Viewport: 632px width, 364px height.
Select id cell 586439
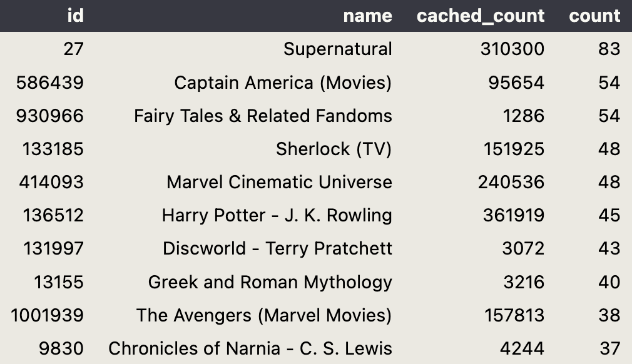[50, 83]
